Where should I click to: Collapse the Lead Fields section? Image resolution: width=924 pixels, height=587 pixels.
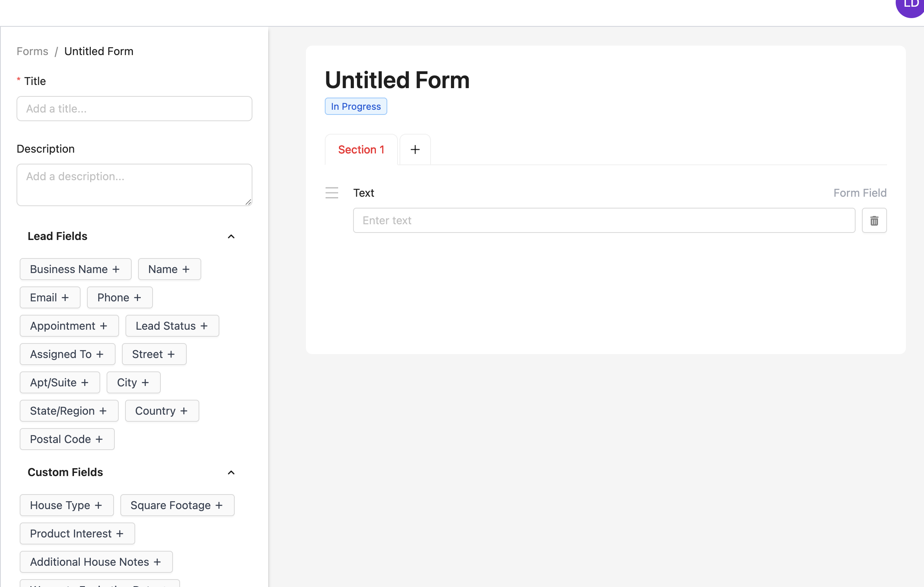[x=231, y=236]
